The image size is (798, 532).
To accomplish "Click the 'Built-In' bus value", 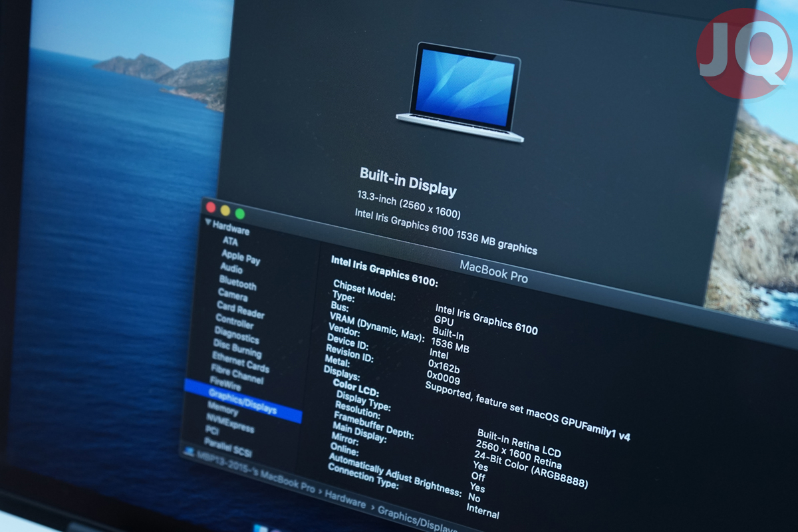I will [448, 333].
